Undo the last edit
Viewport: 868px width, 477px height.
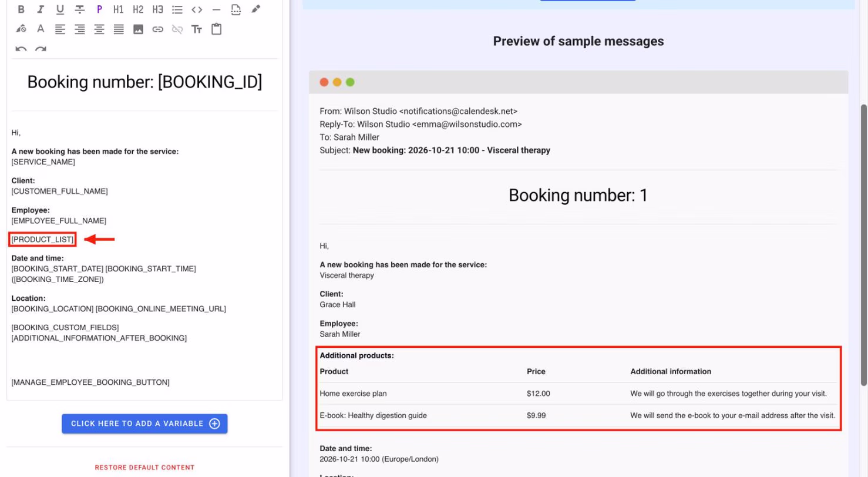(x=21, y=48)
